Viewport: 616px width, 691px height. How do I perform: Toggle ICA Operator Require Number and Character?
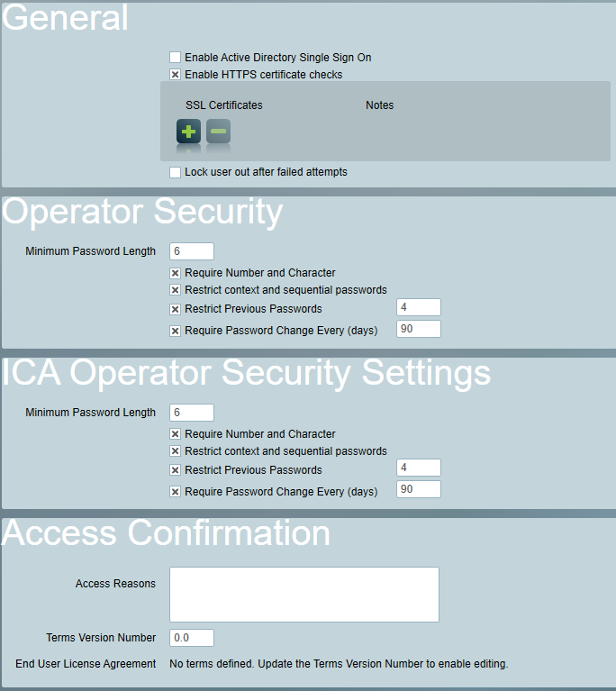tap(176, 434)
